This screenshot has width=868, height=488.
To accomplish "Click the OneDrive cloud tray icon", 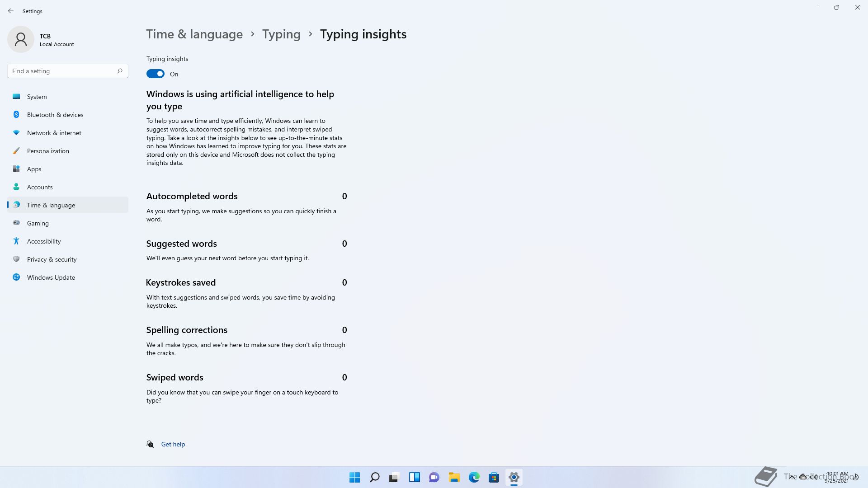I will (803, 477).
